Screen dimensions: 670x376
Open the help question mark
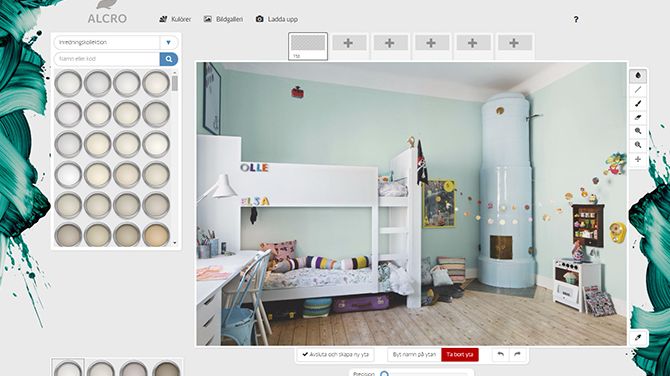(576, 19)
